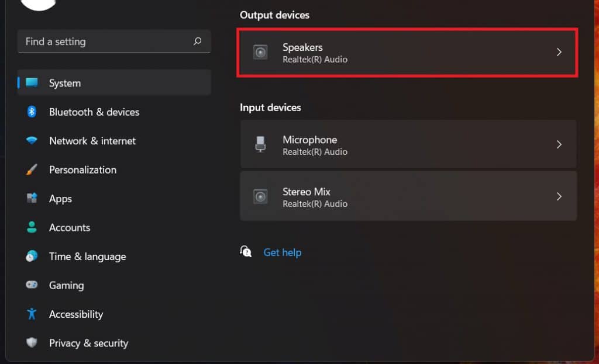The height and width of the screenshot is (364, 599).
Task: Select Apps in the sidebar
Action: point(114,199)
